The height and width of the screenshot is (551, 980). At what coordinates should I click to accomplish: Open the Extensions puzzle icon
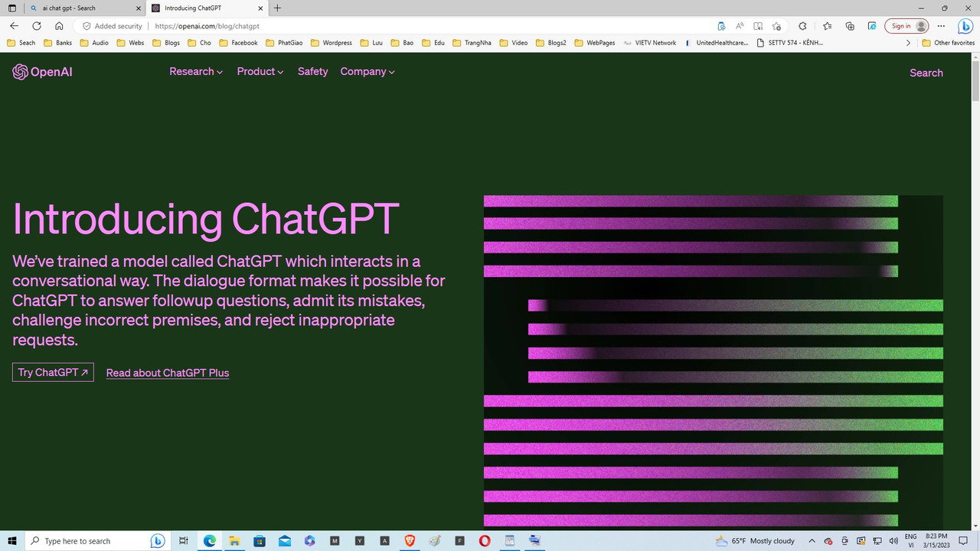802,26
